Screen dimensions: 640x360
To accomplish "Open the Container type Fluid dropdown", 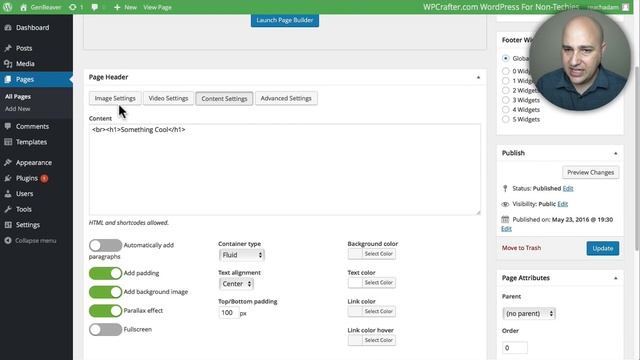I will pos(242,255).
